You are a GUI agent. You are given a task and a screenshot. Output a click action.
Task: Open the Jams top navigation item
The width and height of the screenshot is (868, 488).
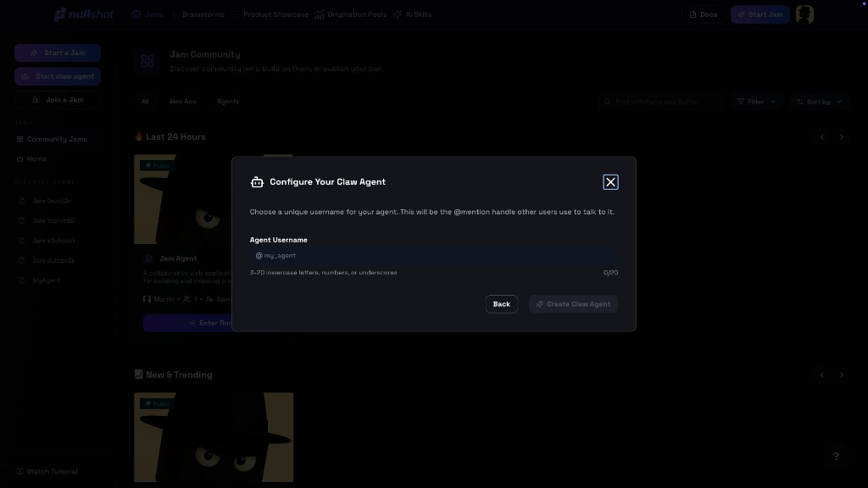pos(147,14)
